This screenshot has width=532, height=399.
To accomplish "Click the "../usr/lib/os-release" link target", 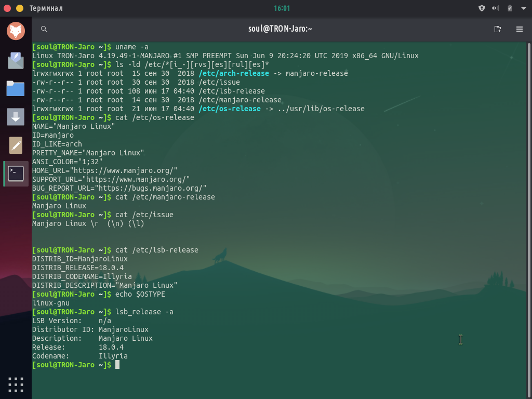I will tap(321, 109).
